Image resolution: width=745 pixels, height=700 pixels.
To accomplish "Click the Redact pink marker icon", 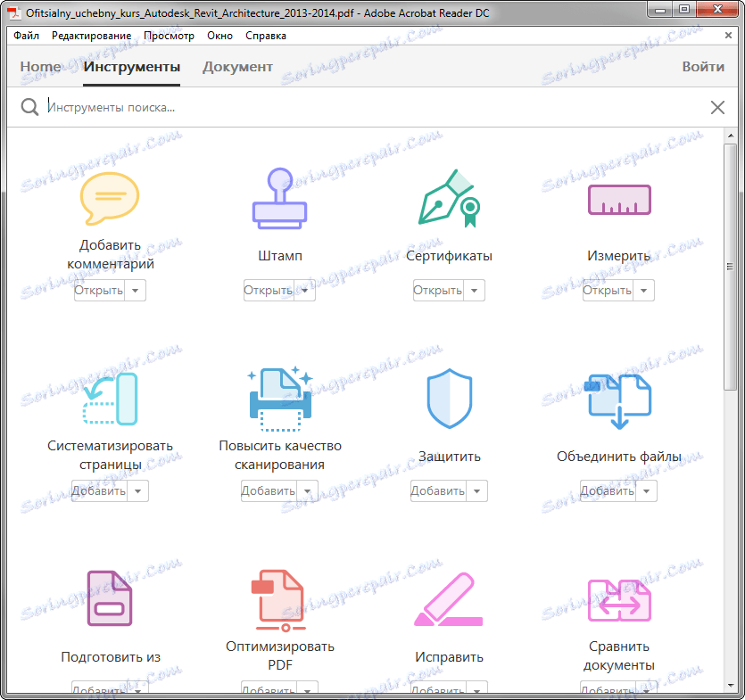I will coord(449,599).
